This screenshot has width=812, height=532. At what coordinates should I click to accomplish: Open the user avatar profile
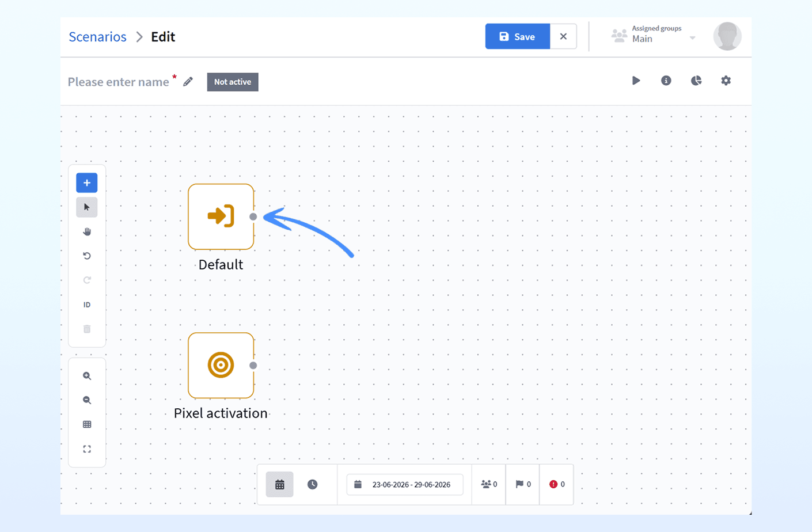[727, 36]
